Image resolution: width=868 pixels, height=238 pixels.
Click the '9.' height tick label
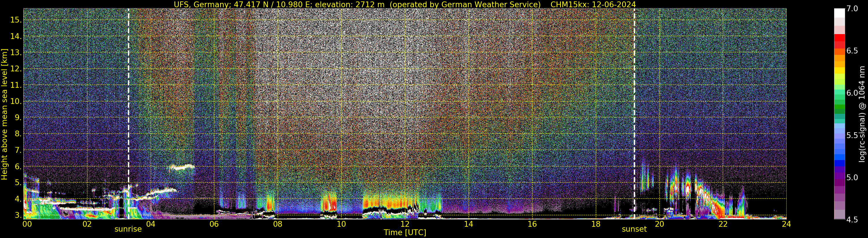click(18, 118)
